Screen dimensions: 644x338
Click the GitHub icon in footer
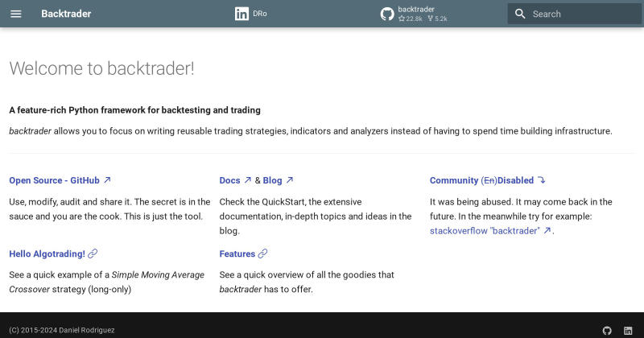tap(607, 330)
